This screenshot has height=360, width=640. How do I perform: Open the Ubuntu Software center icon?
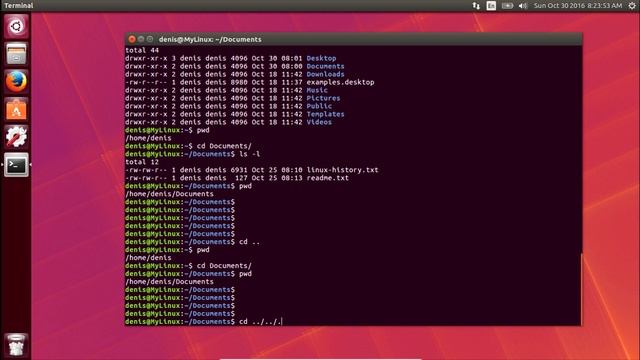point(16,109)
